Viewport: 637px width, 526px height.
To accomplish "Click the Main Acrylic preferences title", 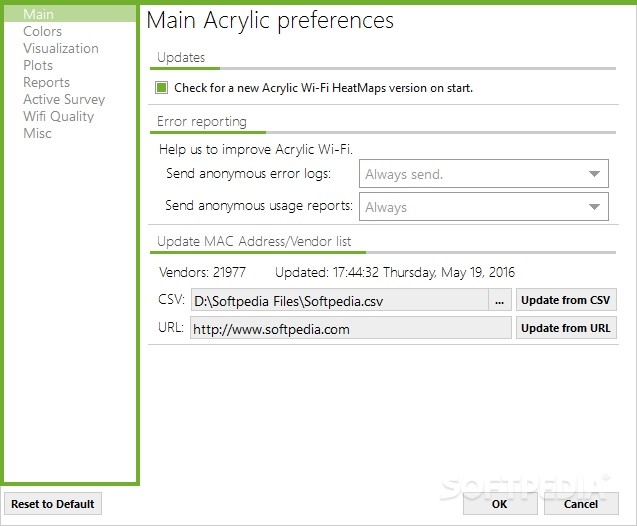I will tap(270, 20).
